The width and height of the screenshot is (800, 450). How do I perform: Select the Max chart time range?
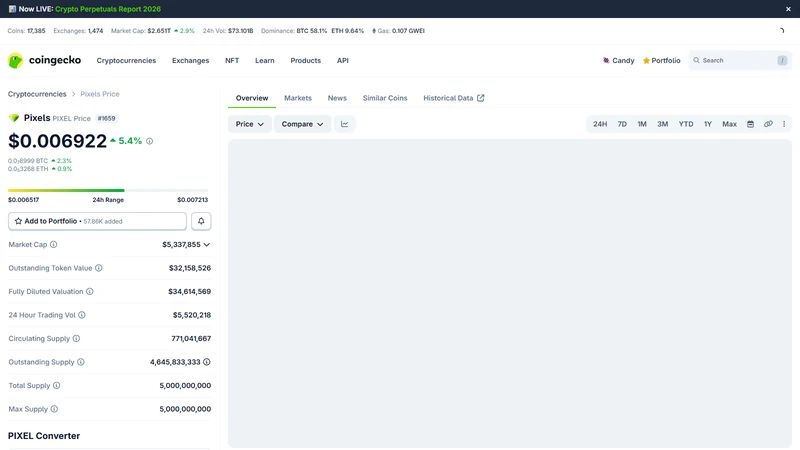pyautogui.click(x=729, y=124)
